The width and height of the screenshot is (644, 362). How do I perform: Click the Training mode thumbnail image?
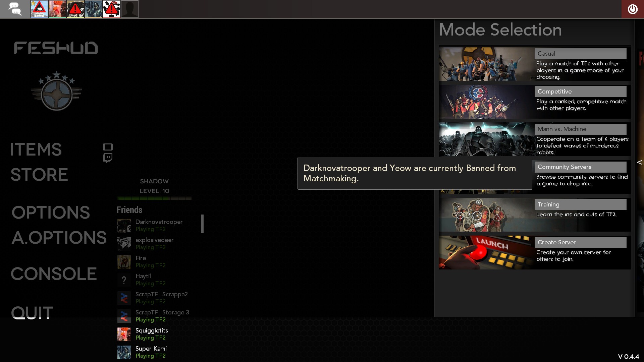point(486,215)
